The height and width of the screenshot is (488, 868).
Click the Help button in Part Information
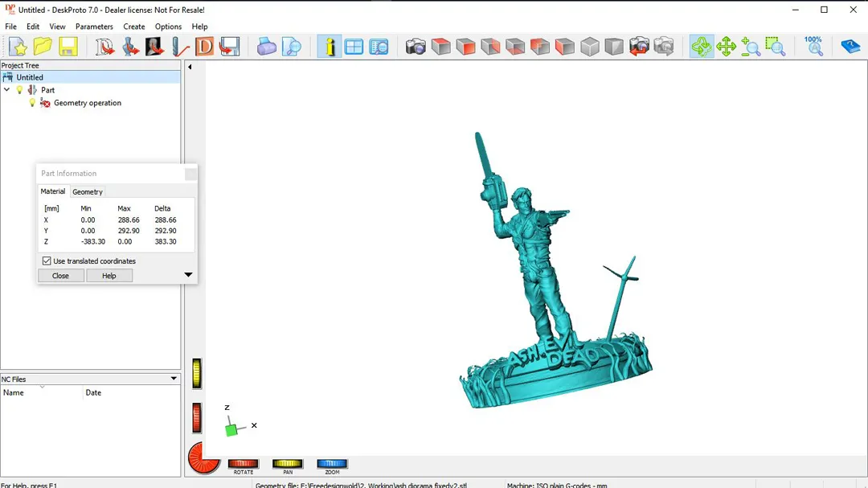pos(109,275)
